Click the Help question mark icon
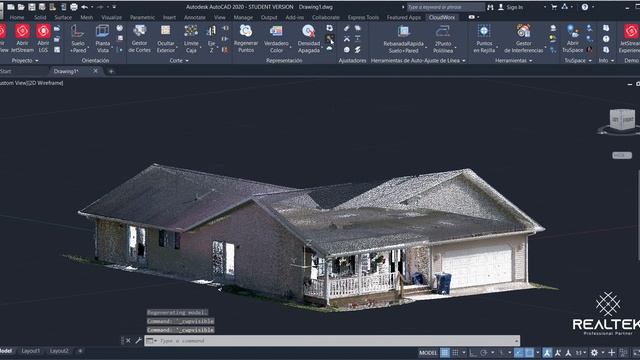 585,7
